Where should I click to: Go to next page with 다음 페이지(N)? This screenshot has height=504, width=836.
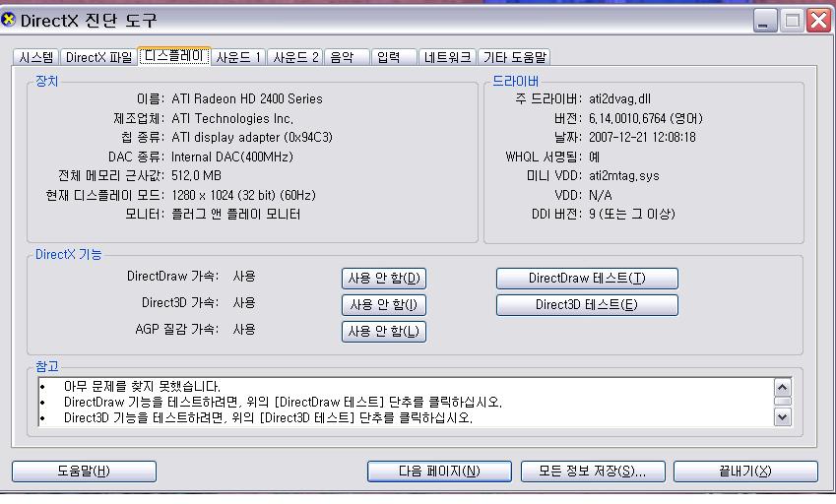(439, 472)
